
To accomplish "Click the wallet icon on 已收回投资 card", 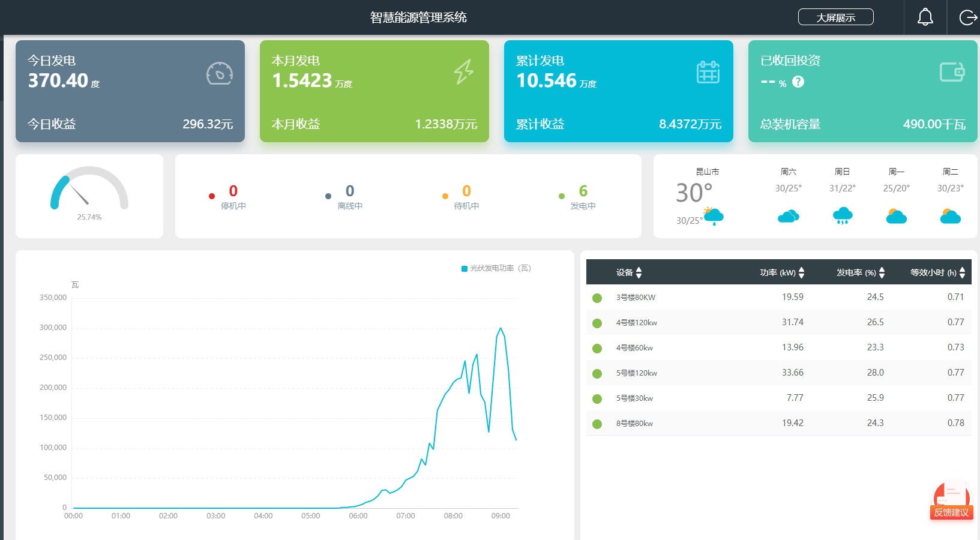I will click(x=952, y=72).
